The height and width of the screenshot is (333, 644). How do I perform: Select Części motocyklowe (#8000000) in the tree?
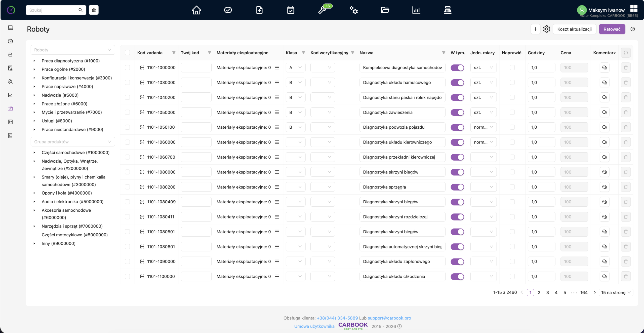click(75, 235)
